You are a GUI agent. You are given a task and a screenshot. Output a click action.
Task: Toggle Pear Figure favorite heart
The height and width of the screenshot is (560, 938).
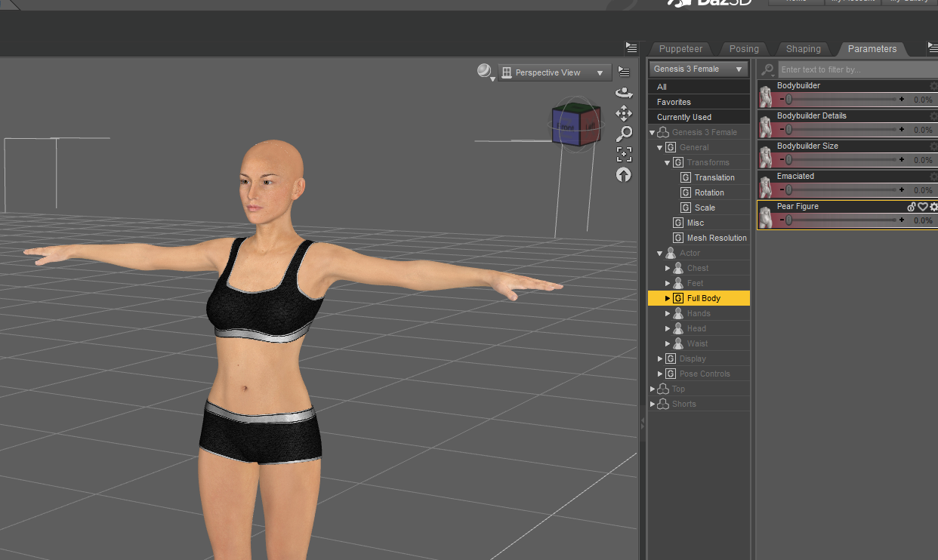click(x=923, y=207)
